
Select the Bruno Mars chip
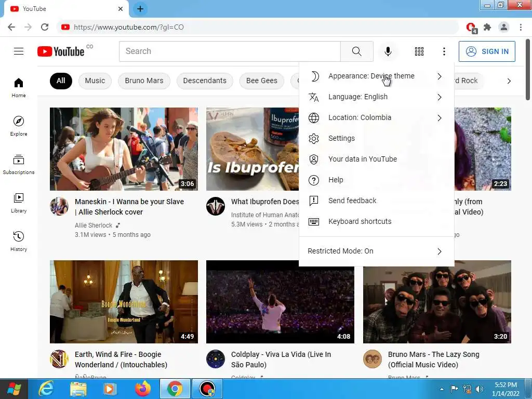[144, 81]
